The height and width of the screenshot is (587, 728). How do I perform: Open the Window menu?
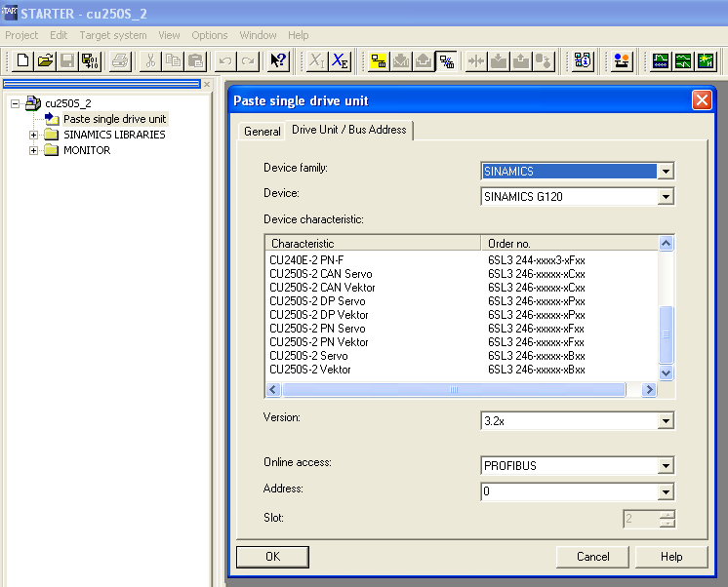coord(258,35)
